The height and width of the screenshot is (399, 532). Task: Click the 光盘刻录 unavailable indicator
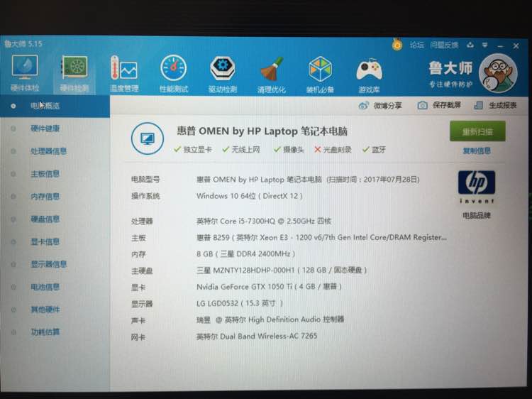(x=333, y=149)
